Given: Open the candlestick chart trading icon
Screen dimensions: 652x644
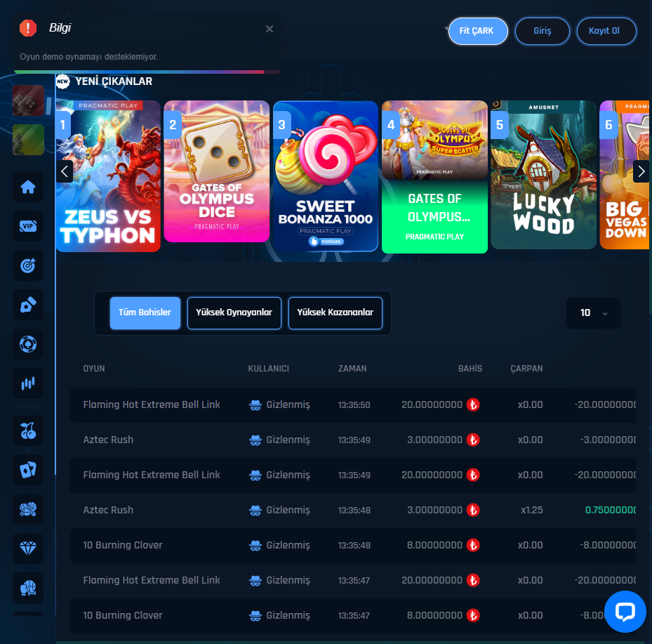Looking at the screenshot, I should pyautogui.click(x=28, y=383).
